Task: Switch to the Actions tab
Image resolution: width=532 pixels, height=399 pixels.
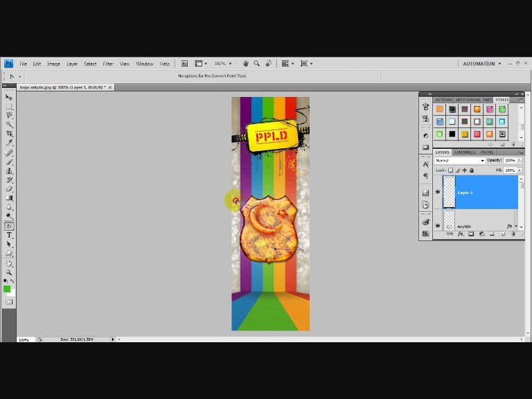Action: [x=444, y=100]
